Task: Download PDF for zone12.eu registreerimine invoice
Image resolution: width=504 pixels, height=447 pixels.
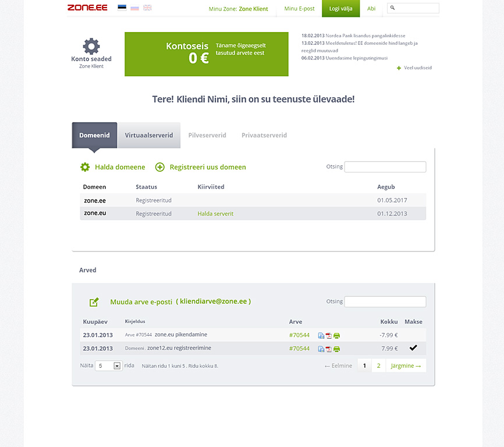Action: (x=328, y=349)
